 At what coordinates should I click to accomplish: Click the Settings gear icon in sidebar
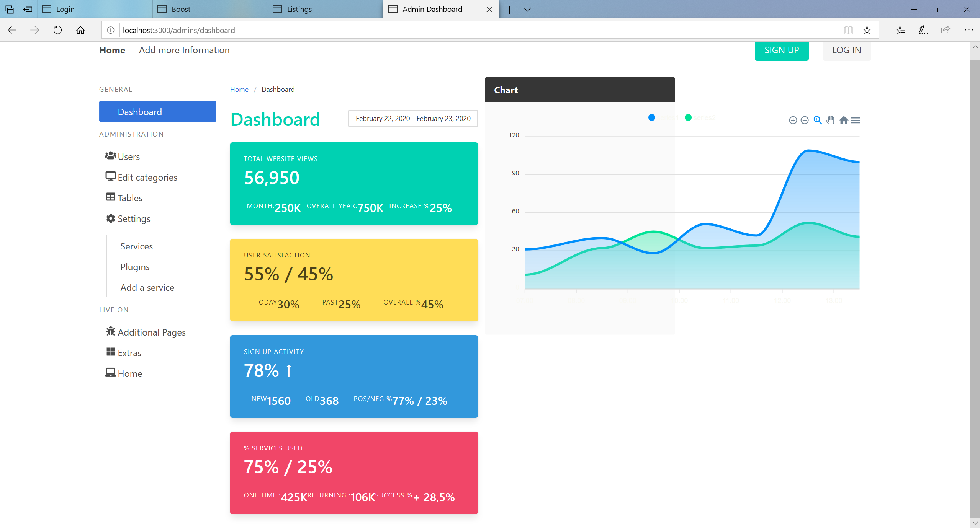(111, 218)
